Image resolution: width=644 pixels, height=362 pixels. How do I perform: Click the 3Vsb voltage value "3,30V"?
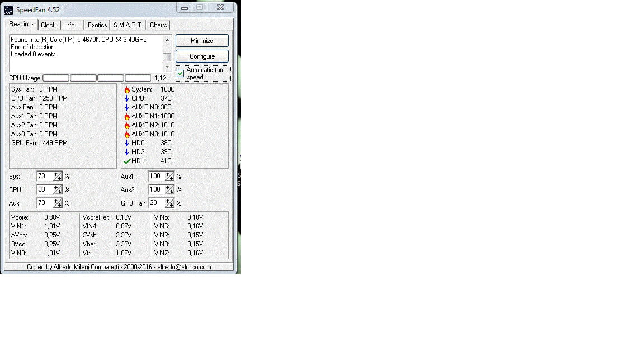(124, 235)
